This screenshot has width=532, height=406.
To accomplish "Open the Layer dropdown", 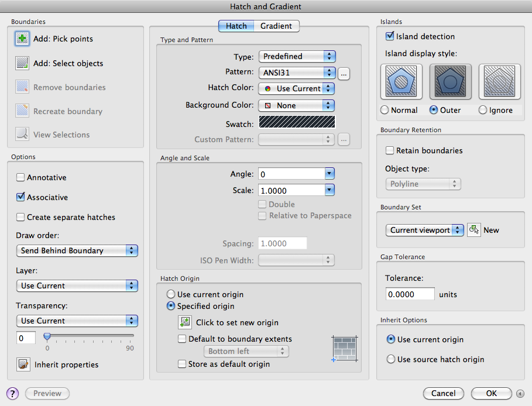I will pyautogui.click(x=77, y=285).
